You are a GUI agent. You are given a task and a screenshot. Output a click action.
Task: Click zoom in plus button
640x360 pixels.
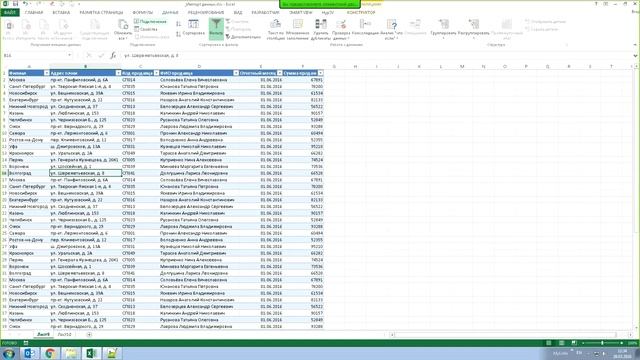pyautogui.click(x=622, y=343)
